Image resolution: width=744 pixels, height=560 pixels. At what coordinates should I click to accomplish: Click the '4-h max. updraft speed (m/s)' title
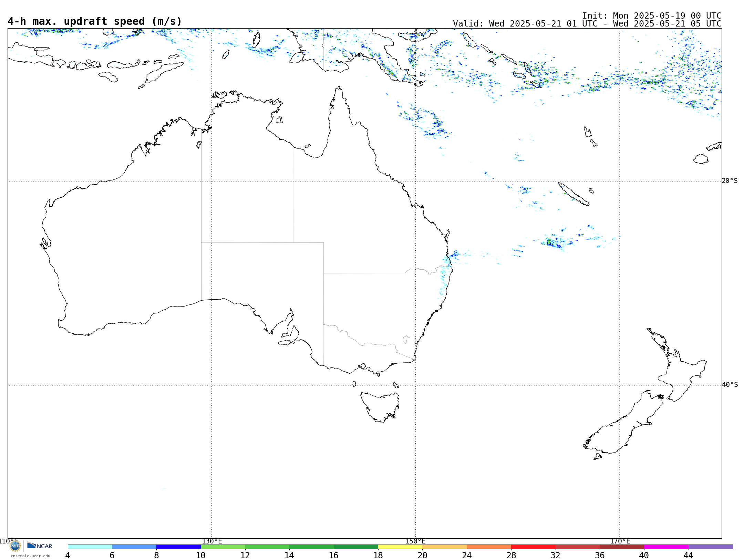click(x=95, y=21)
